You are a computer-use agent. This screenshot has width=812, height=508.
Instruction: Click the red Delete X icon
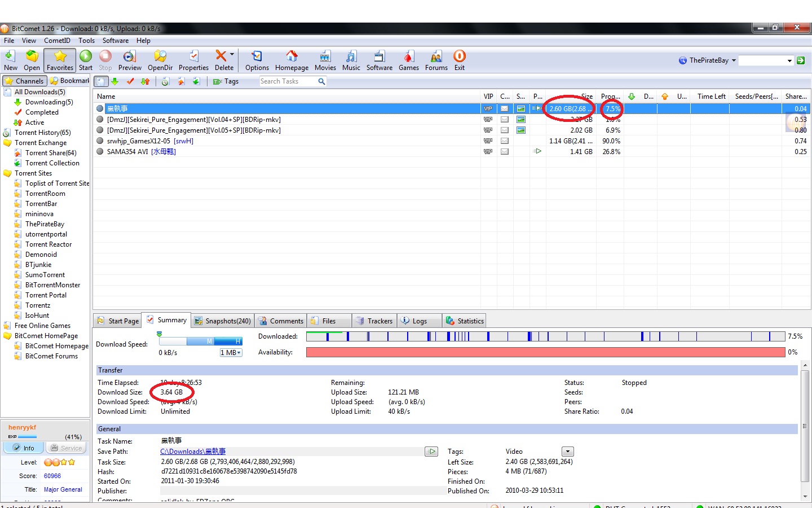click(x=220, y=55)
